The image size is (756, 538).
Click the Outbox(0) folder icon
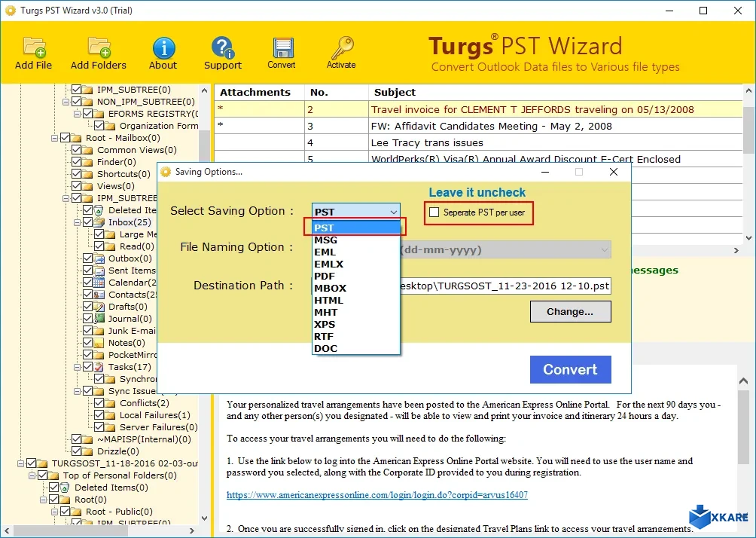click(99, 258)
